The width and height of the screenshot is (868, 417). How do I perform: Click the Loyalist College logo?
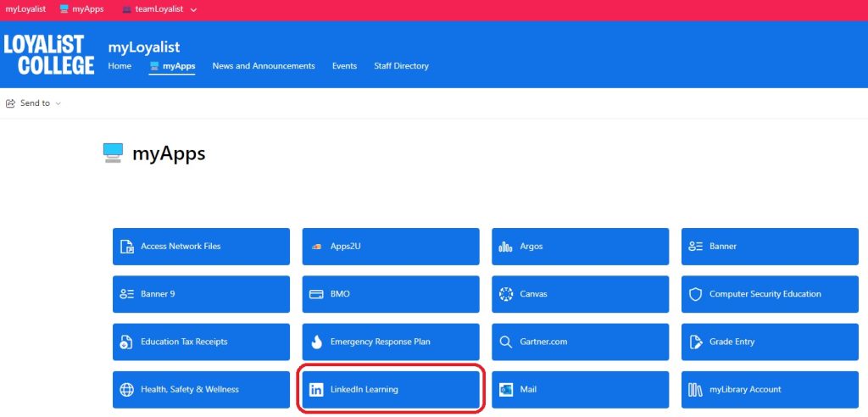click(48, 54)
